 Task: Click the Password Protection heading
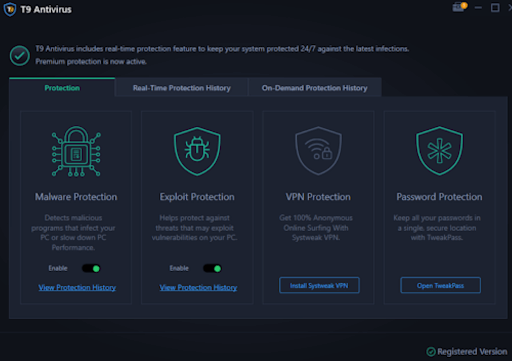point(439,197)
